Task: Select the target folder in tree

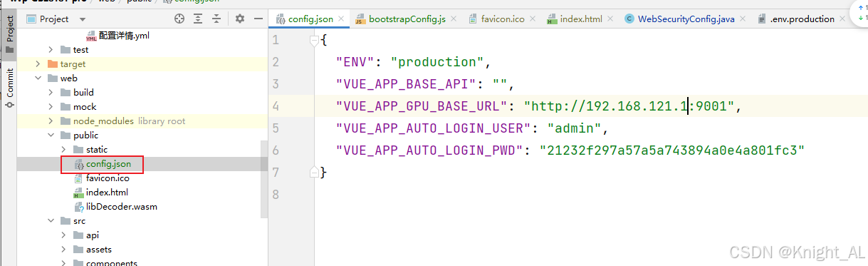Action: (x=66, y=63)
